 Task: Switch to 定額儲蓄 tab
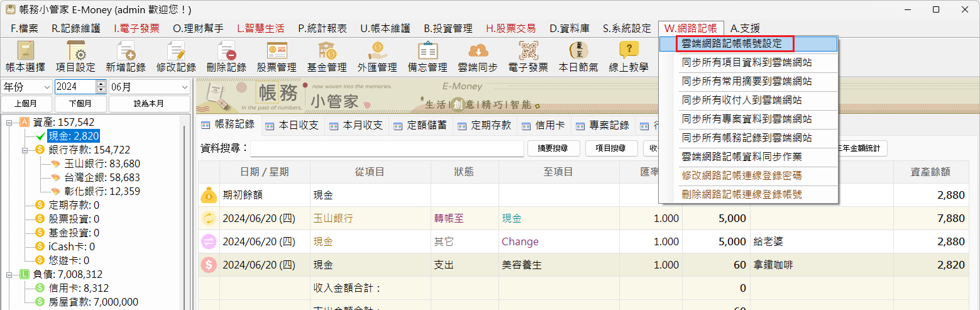[421, 125]
